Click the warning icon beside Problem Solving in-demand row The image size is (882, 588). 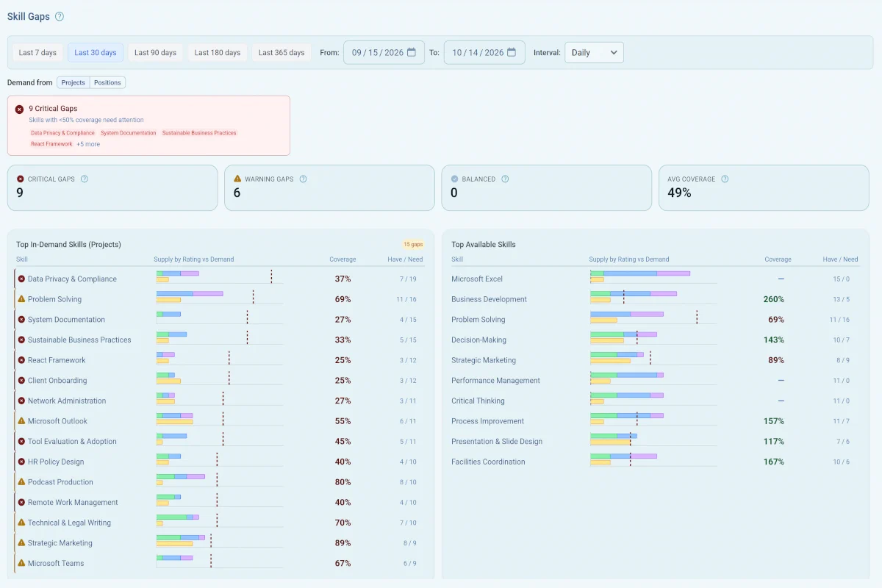point(21,299)
